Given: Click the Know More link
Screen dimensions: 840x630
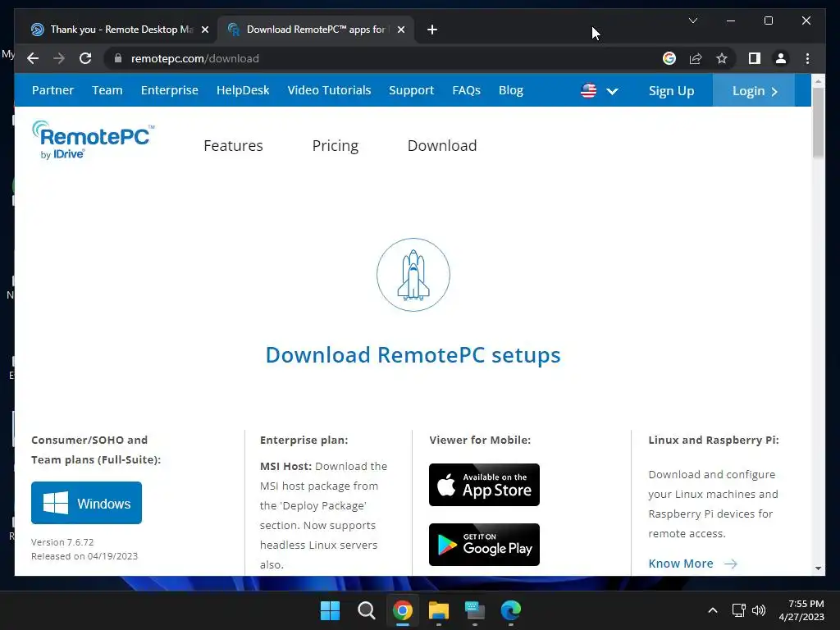Looking at the screenshot, I should pyautogui.click(x=692, y=564).
